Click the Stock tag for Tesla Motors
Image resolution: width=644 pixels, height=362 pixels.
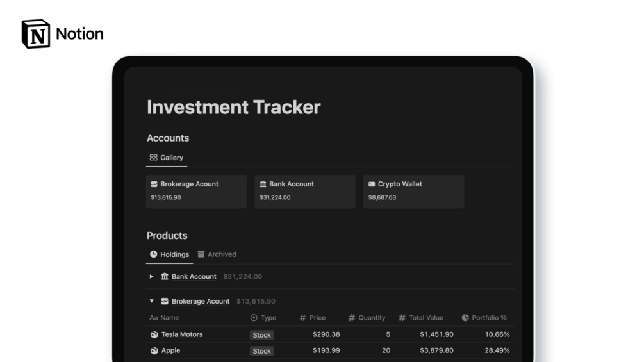(261, 335)
